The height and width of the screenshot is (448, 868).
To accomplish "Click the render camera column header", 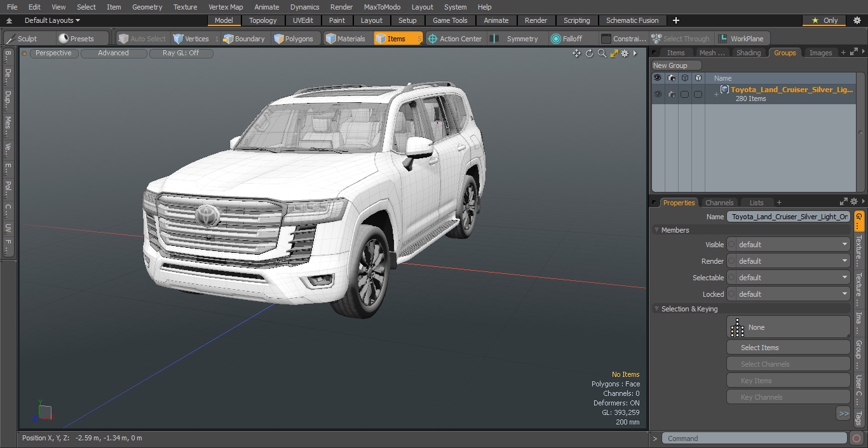I will point(672,78).
